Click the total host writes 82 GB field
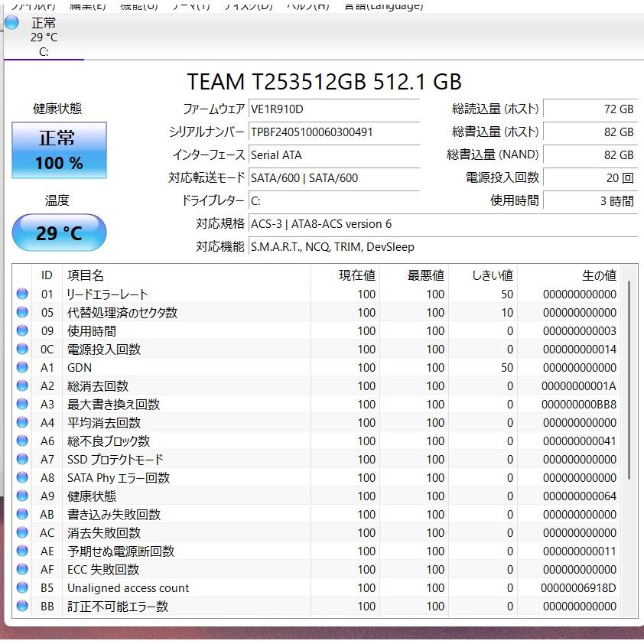 [x=590, y=132]
